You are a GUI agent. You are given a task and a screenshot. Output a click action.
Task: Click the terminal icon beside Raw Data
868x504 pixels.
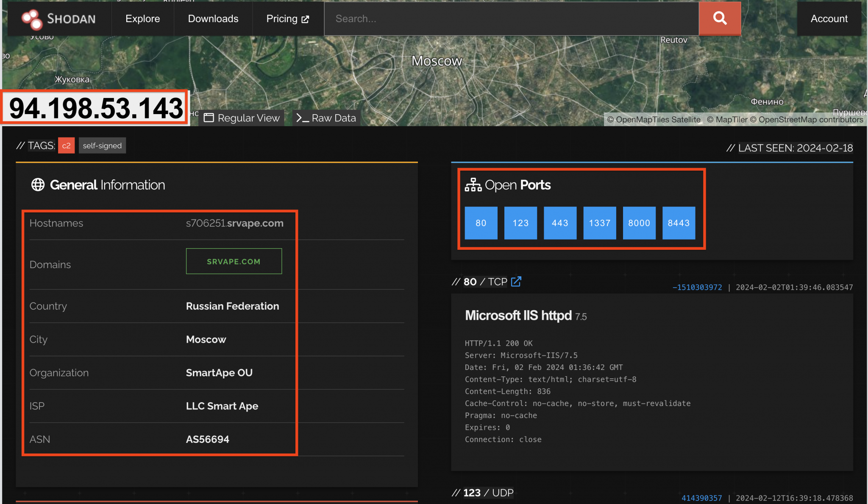[302, 118]
